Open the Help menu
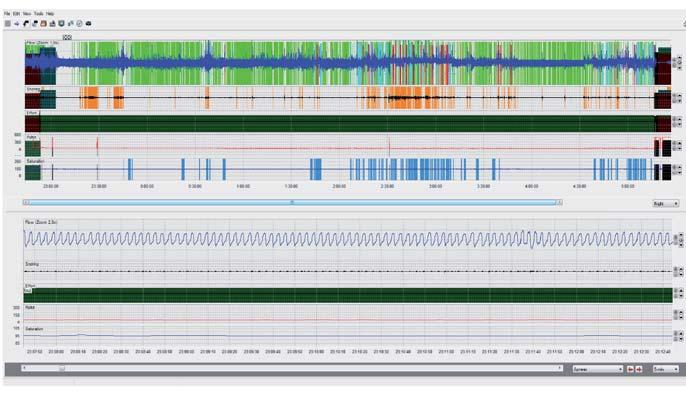 tap(50, 14)
